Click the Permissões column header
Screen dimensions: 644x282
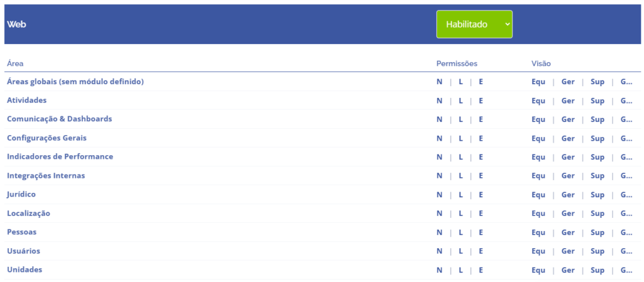click(x=457, y=63)
